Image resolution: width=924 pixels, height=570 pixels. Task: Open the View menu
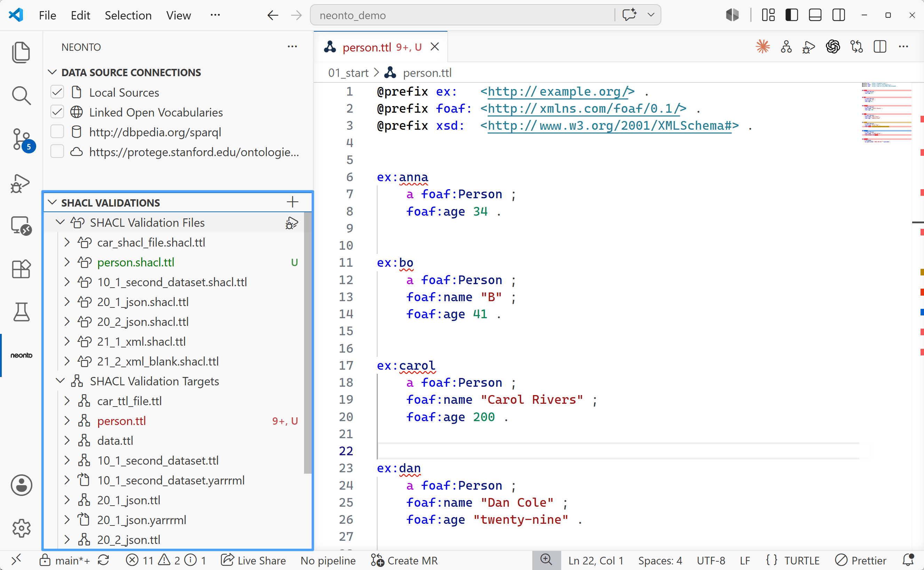179,15
